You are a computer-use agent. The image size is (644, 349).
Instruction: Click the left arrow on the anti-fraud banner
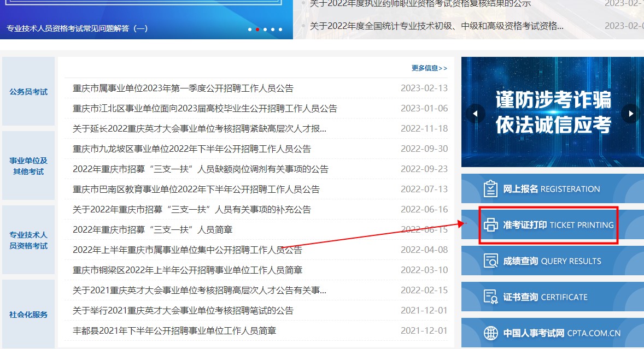pyautogui.click(x=475, y=113)
